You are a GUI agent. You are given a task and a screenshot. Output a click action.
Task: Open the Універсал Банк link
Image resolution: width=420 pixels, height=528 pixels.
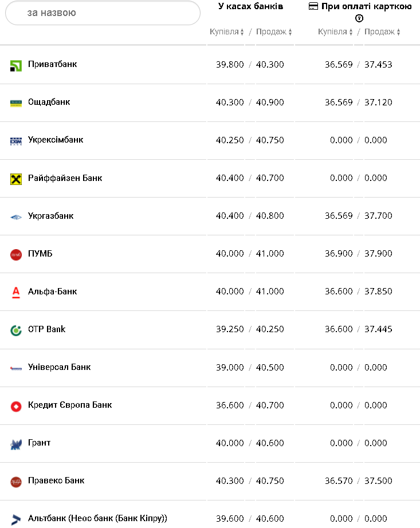click(60, 367)
